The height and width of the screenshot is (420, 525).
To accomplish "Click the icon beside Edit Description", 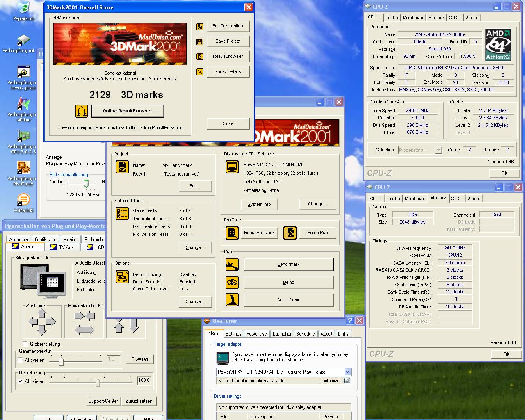I will tap(200, 26).
